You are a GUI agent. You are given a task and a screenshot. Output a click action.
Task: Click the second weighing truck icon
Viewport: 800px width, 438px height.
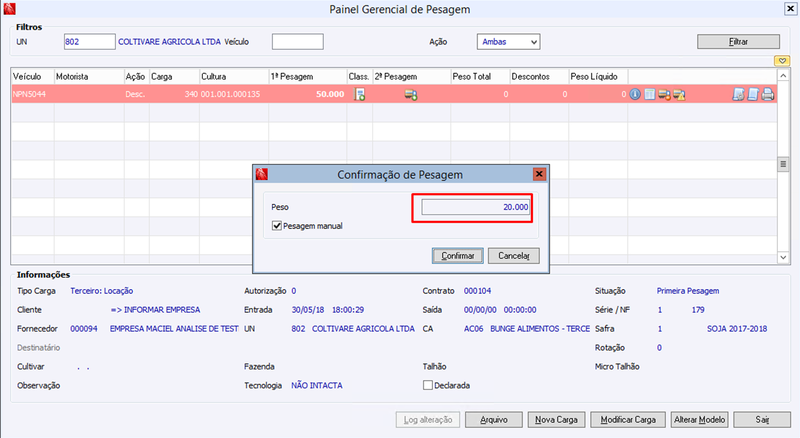click(411, 94)
